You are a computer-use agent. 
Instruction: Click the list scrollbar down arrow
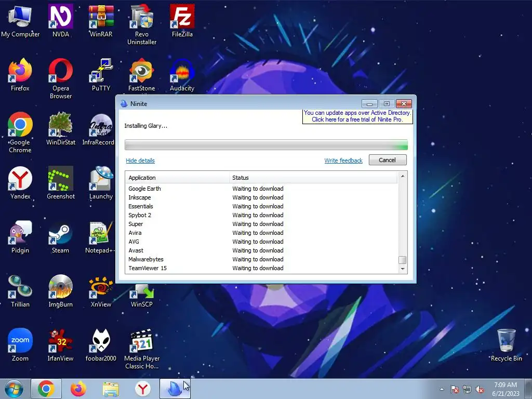tap(403, 269)
